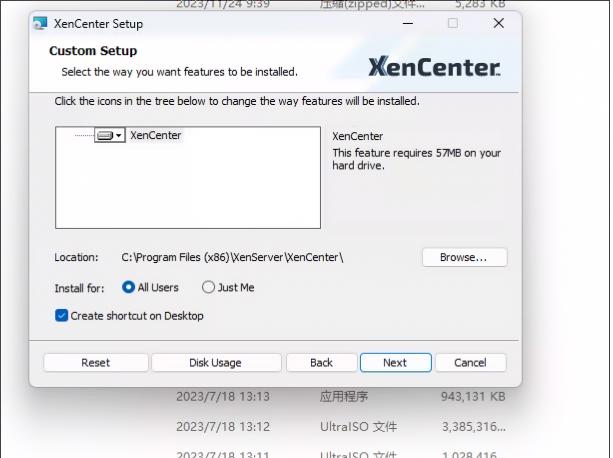613x458 pixels.
Task: Select the zipped file row of 5,283 KB
Action: pos(340,4)
